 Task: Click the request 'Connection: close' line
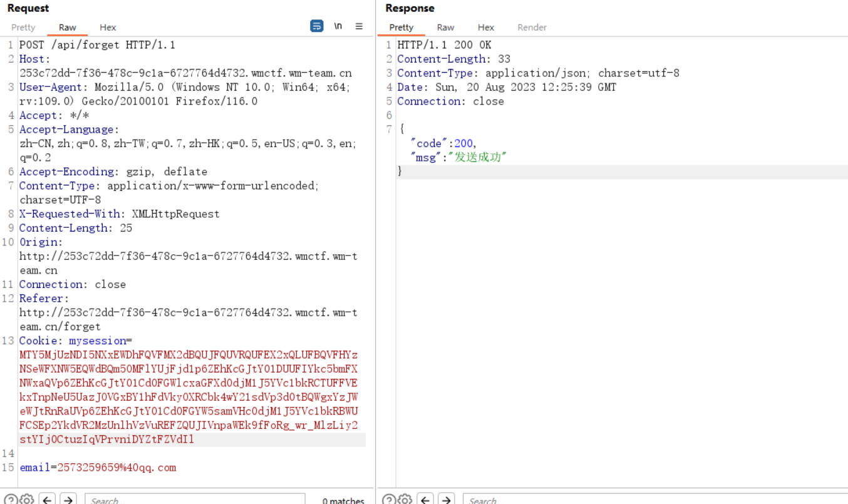pyautogui.click(x=73, y=284)
